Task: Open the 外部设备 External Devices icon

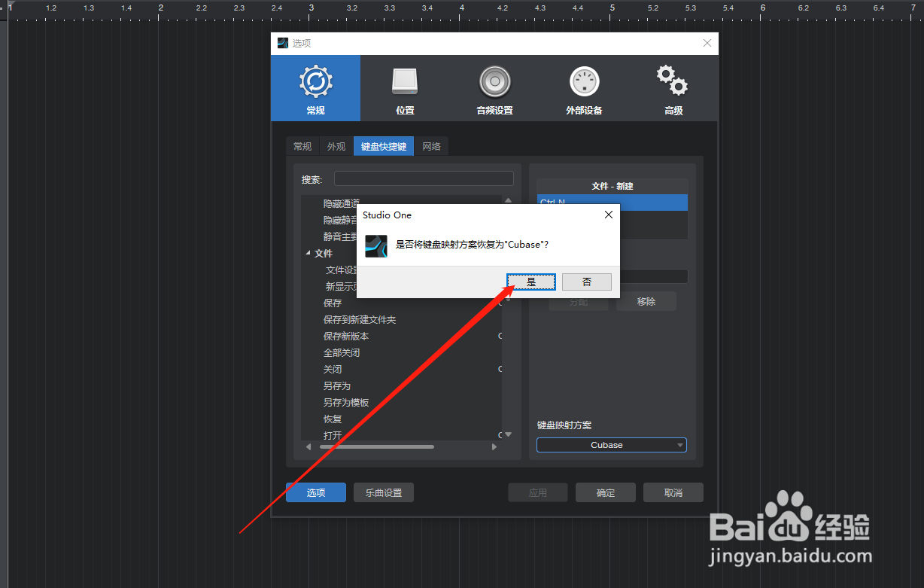Action: click(584, 88)
